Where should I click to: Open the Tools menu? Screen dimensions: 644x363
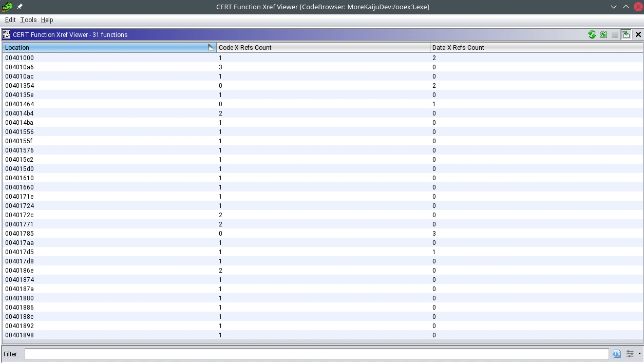coord(28,20)
